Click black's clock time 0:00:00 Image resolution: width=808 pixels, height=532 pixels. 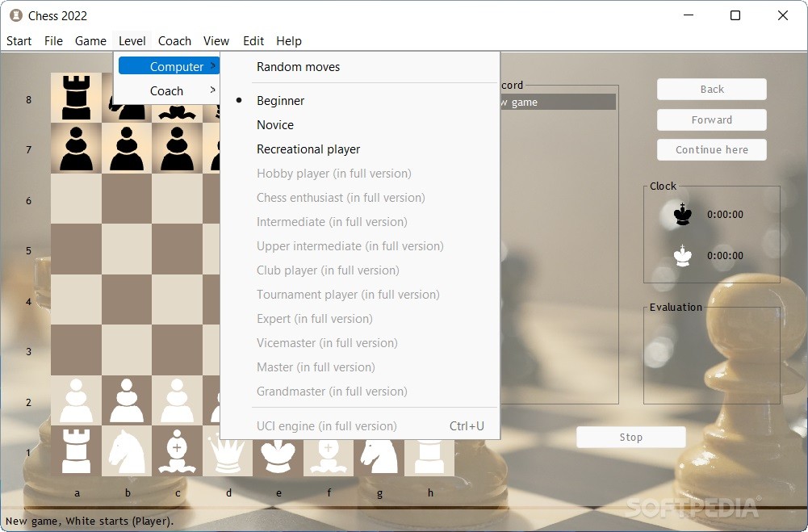pos(725,215)
